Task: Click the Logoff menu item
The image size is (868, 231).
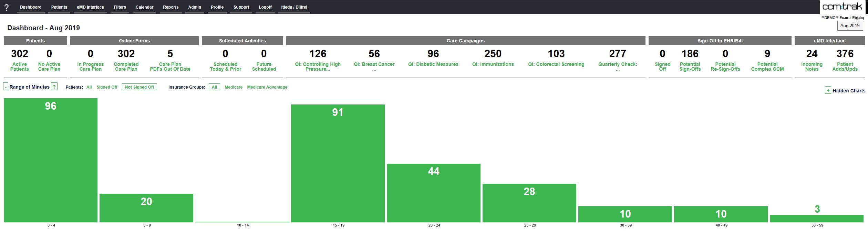Action: pyautogui.click(x=265, y=7)
